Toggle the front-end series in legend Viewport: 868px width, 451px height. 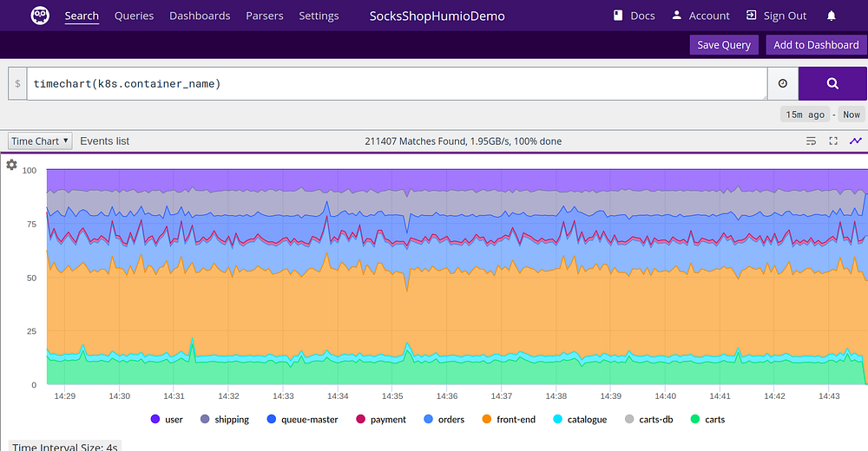click(x=509, y=420)
